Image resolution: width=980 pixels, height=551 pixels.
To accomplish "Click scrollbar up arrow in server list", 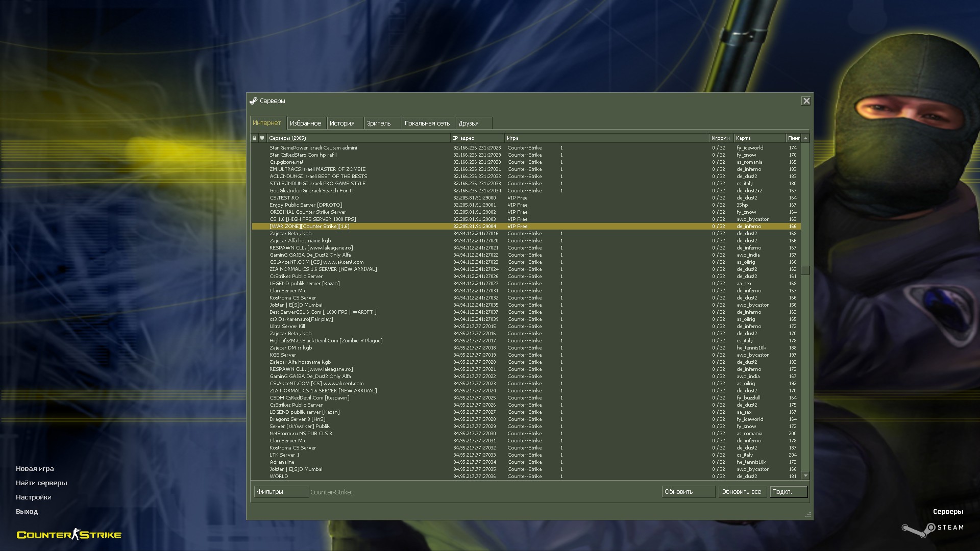I will [805, 138].
